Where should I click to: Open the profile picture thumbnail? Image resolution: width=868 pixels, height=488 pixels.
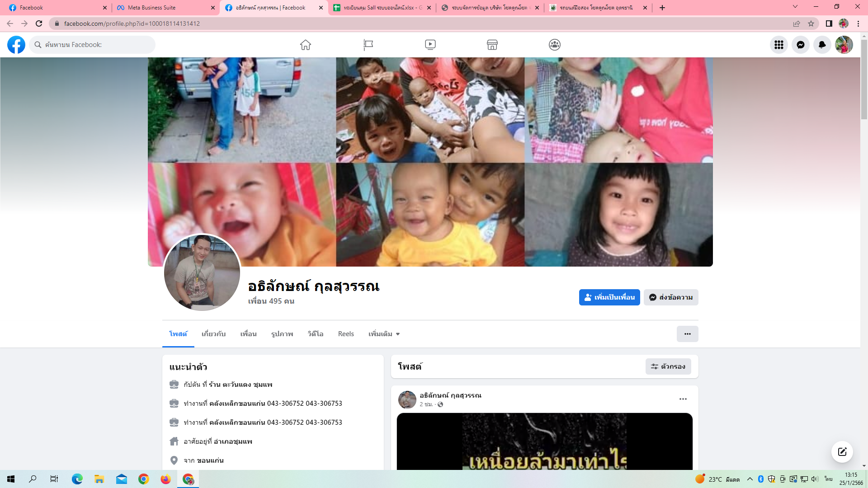coord(202,272)
